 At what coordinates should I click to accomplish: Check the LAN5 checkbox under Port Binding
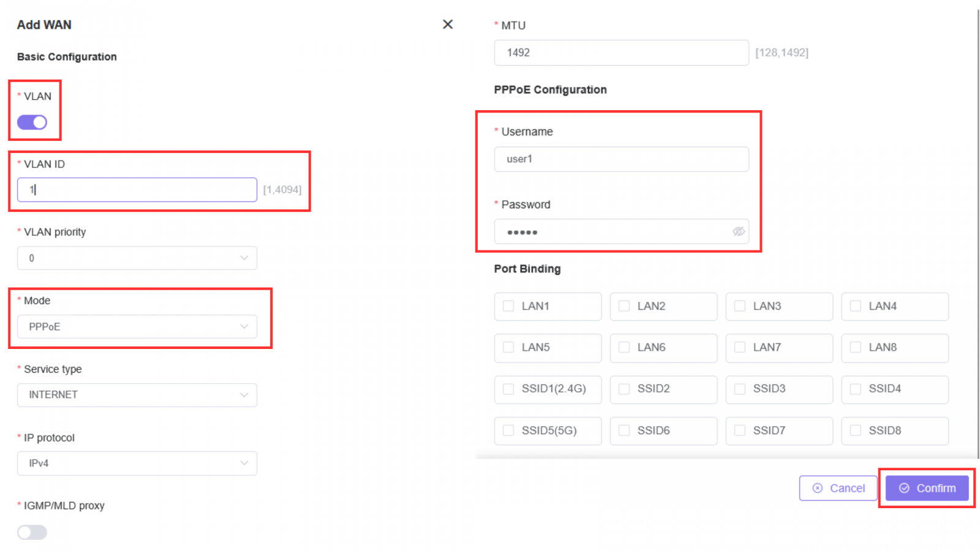point(508,348)
